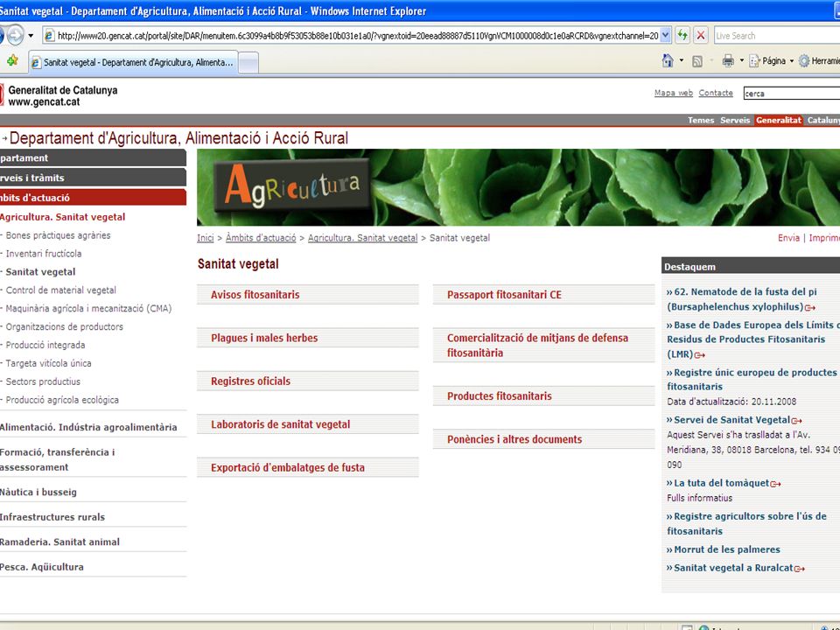Open Sectors productius sidebar item
Image resolution: width=840 pixels, height=630 pixels.
click(x=43, y=381)
